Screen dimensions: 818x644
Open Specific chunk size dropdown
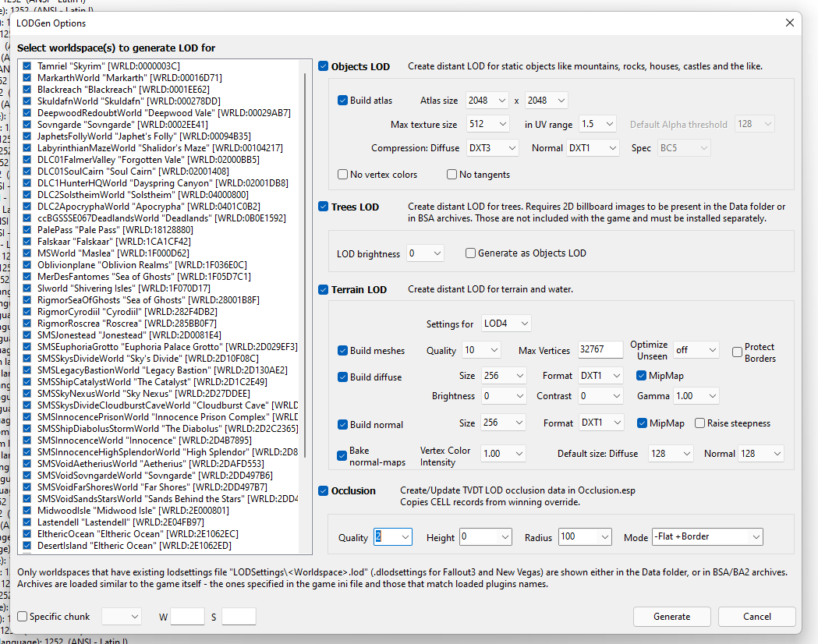[122, 617]
